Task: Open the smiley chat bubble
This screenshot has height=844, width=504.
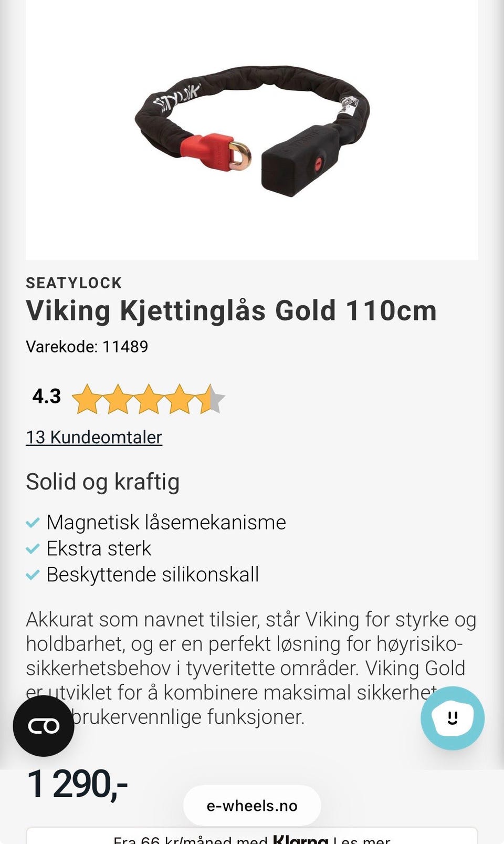Action: [452, 717]
